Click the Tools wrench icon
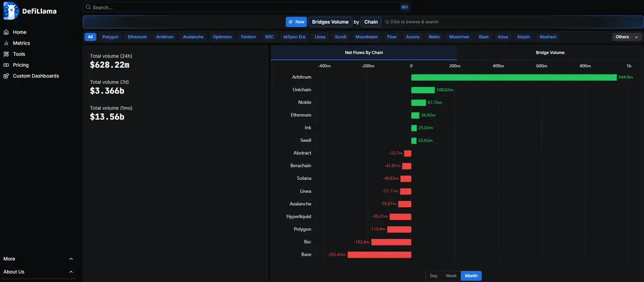644x282 pixels. click(6, 54)
